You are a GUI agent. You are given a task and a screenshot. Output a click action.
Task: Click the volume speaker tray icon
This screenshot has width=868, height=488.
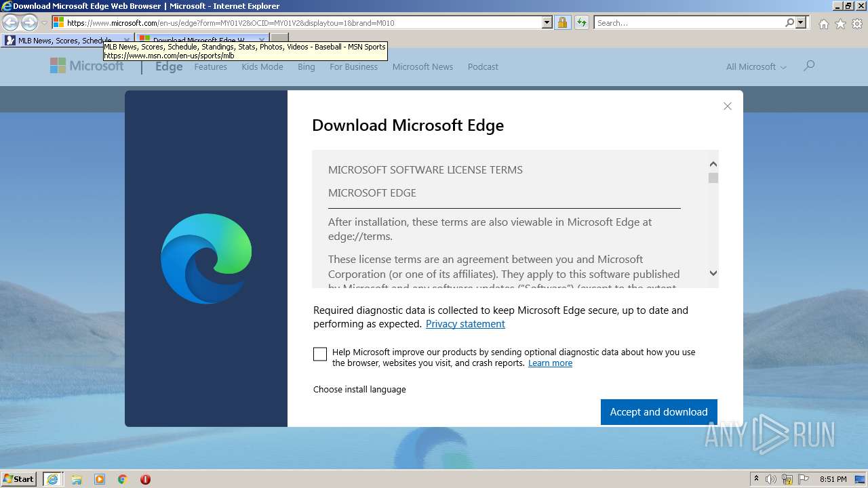point(771,479)
